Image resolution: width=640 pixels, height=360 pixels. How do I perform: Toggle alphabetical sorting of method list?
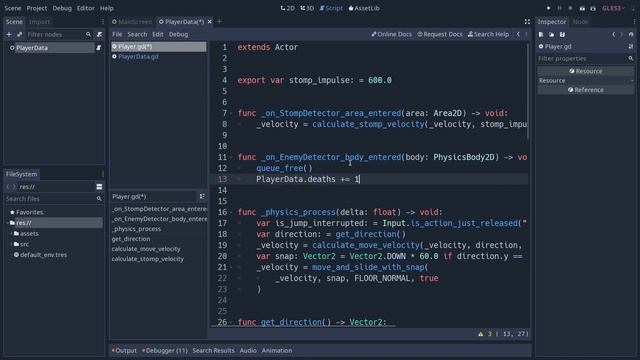click(202, 197)
